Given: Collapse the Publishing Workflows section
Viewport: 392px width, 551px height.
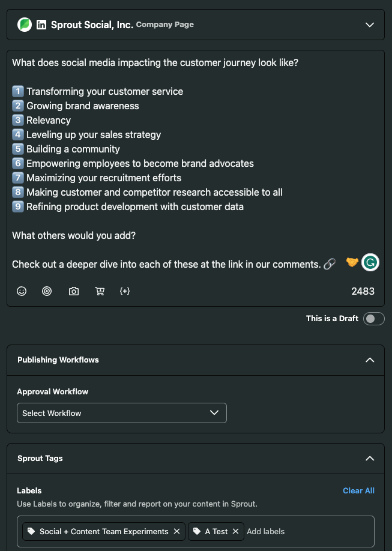Looking at the screenshot, I should pyautogui.click(x=370, y=360).
